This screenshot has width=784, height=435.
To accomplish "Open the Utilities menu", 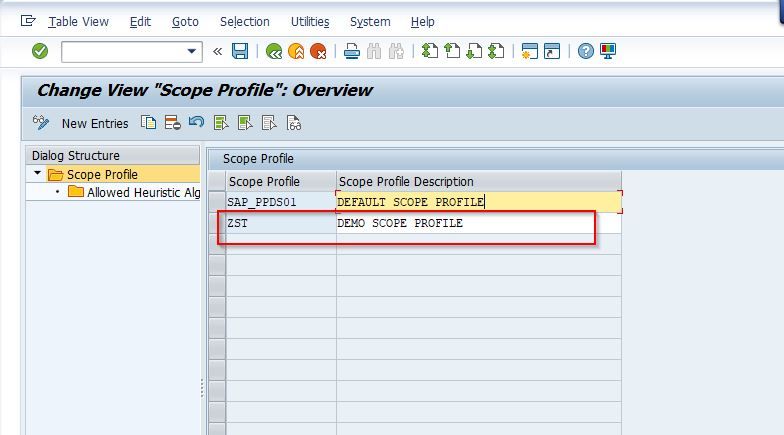I will click(310, 22).
